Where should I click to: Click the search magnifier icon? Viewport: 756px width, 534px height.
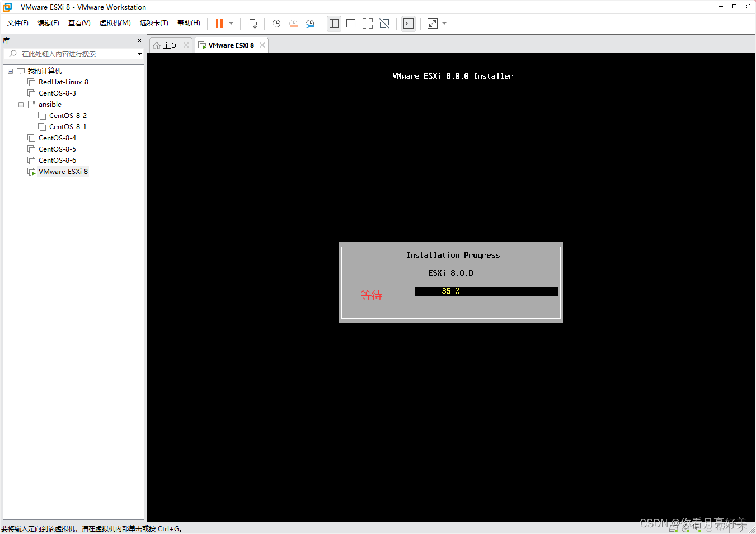tap(13, 54)
